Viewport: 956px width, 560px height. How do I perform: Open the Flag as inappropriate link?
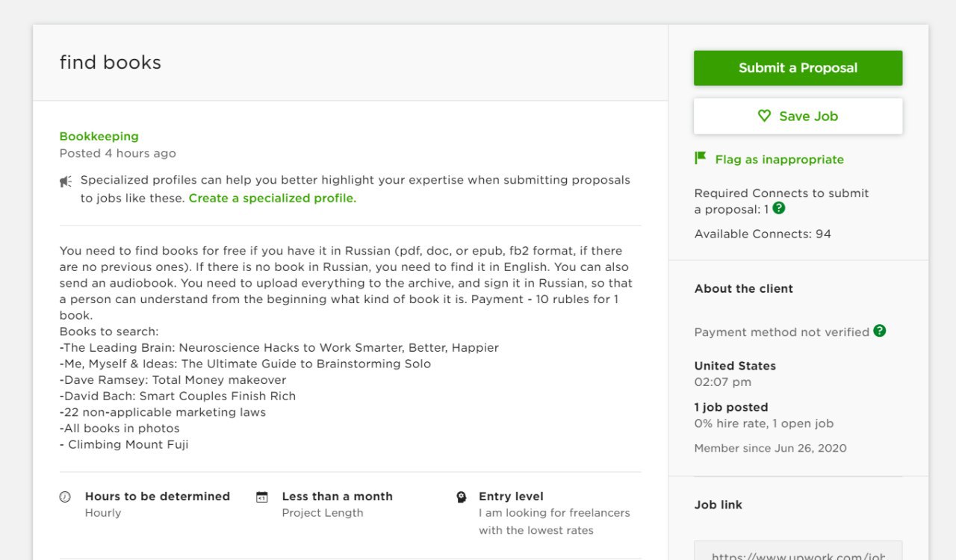pos(779,160)
